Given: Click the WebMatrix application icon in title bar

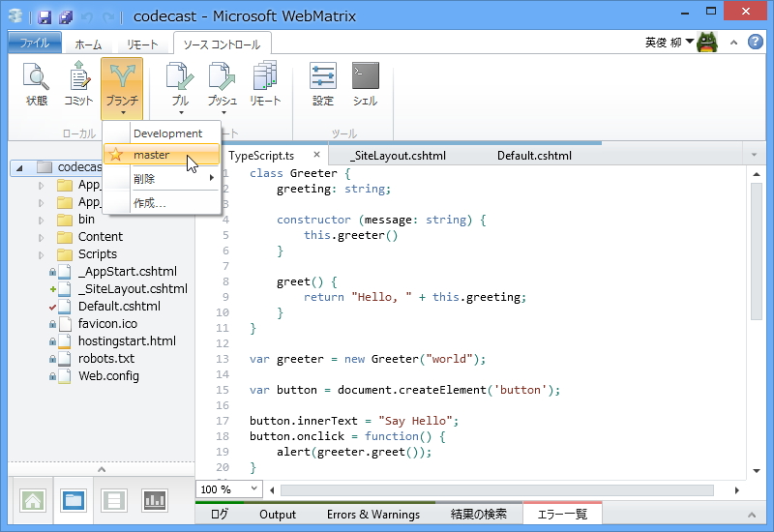Looking at the screenshot, I should click(x=15, y=16).
